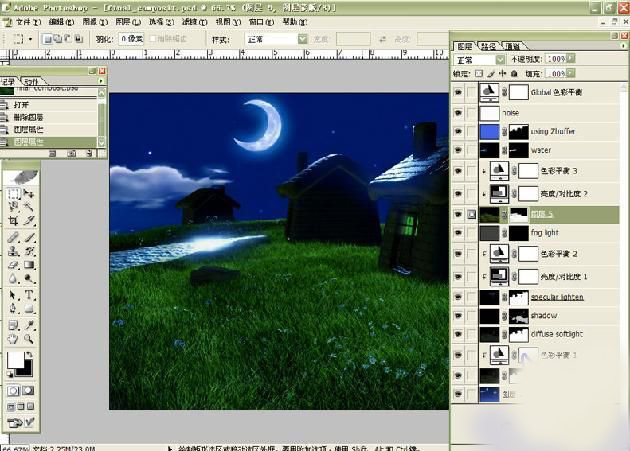Hide the specular lighten layer

pos(458,297)
